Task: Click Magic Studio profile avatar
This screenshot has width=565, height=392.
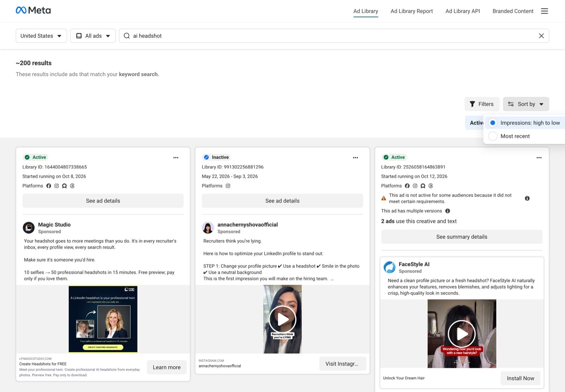Action: (29, 228)
